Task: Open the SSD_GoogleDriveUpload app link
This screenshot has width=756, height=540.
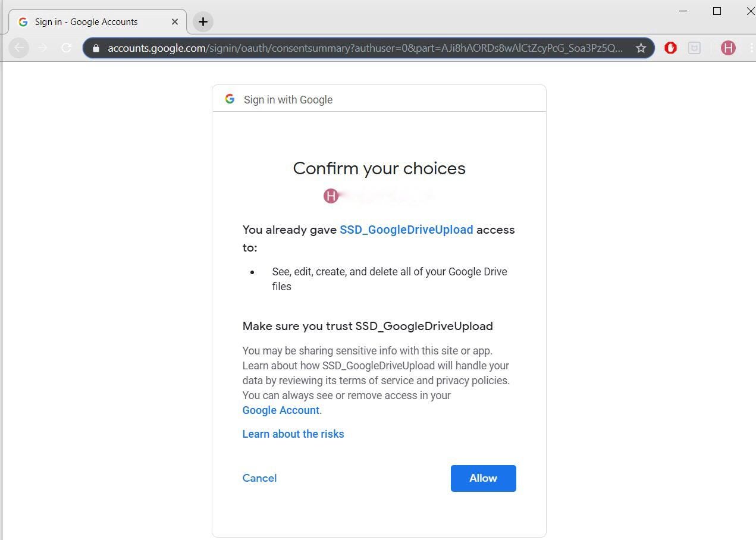Action: tap(406, 230)
